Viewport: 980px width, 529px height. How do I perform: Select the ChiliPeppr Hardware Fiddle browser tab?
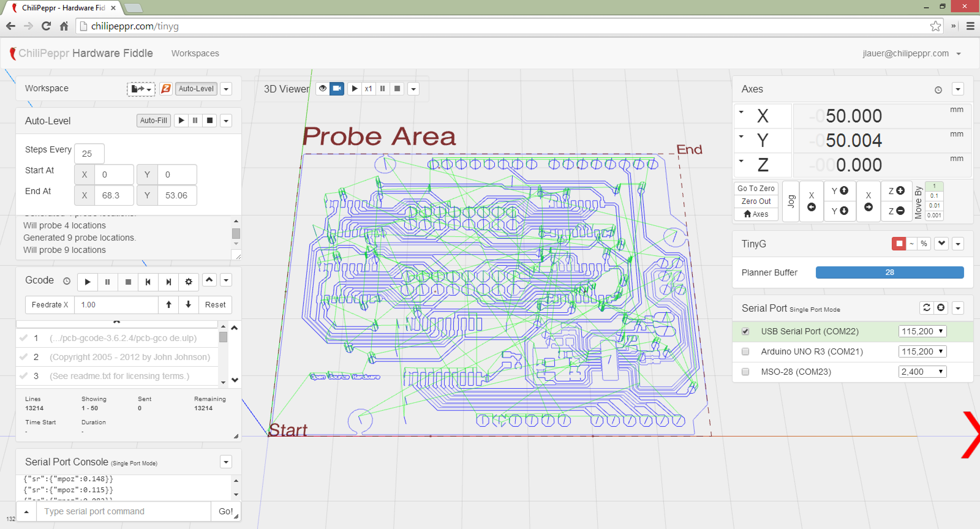coord(63,8)
